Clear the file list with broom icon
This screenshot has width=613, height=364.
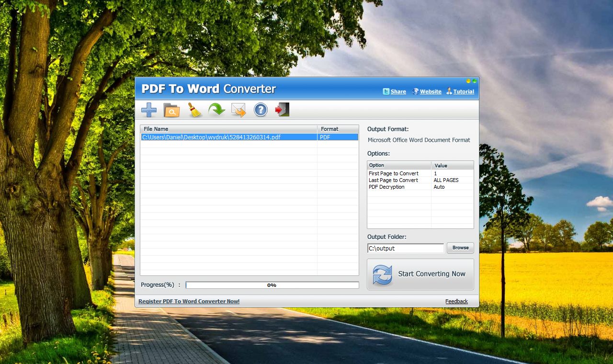194,110
